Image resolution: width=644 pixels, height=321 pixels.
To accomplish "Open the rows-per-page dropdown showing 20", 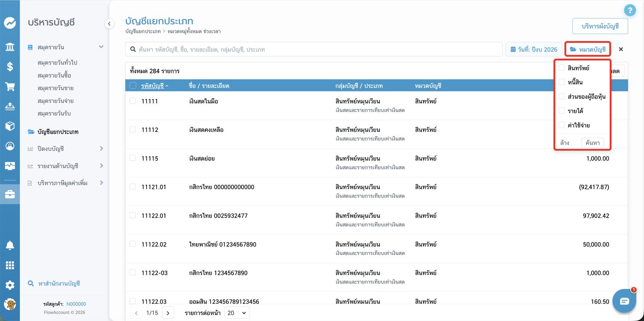I will click(x=237, y=313).
